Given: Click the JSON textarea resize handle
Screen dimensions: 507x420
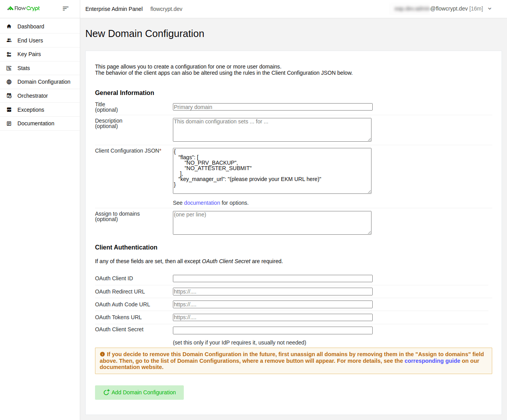Looking at the screenshot, I should click(369, 192).
